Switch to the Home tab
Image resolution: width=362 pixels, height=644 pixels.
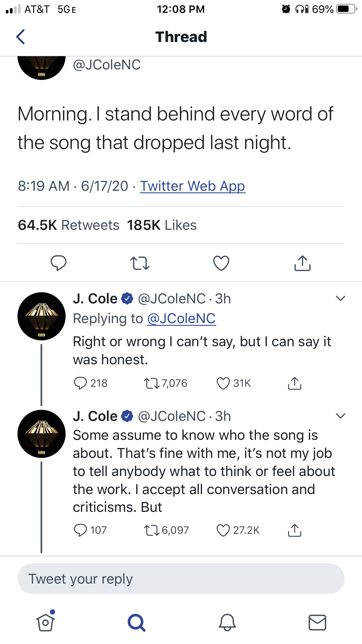[45, 622]
